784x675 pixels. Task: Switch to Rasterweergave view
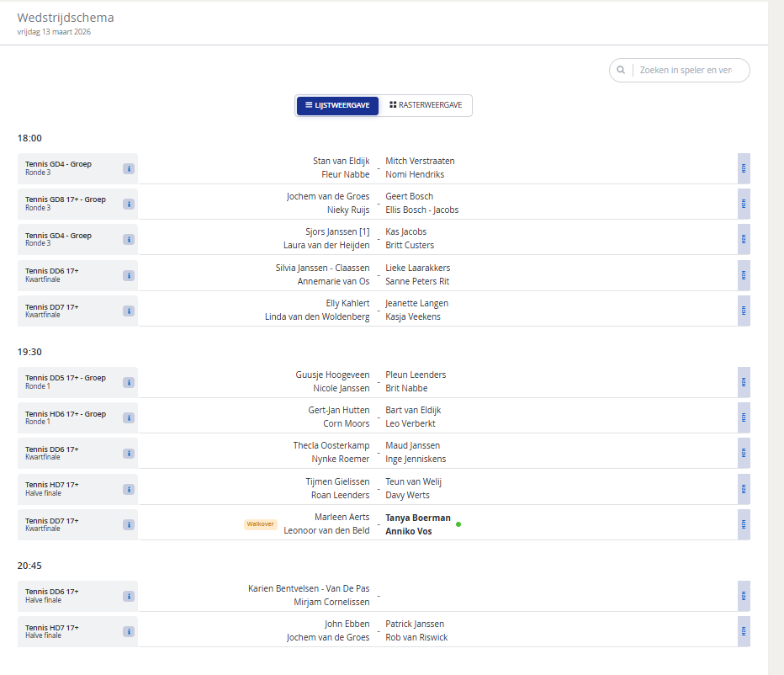pos(426,105)
